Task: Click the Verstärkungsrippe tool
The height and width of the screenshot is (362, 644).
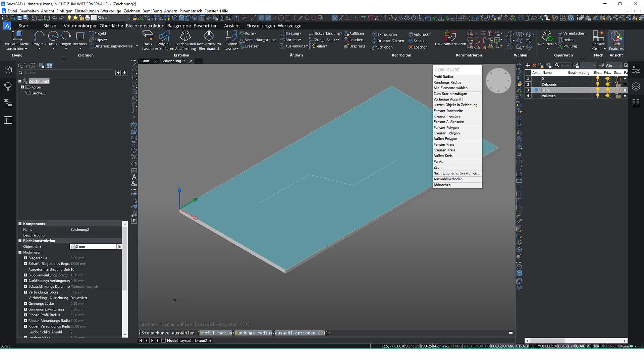Action: (258, 40)
